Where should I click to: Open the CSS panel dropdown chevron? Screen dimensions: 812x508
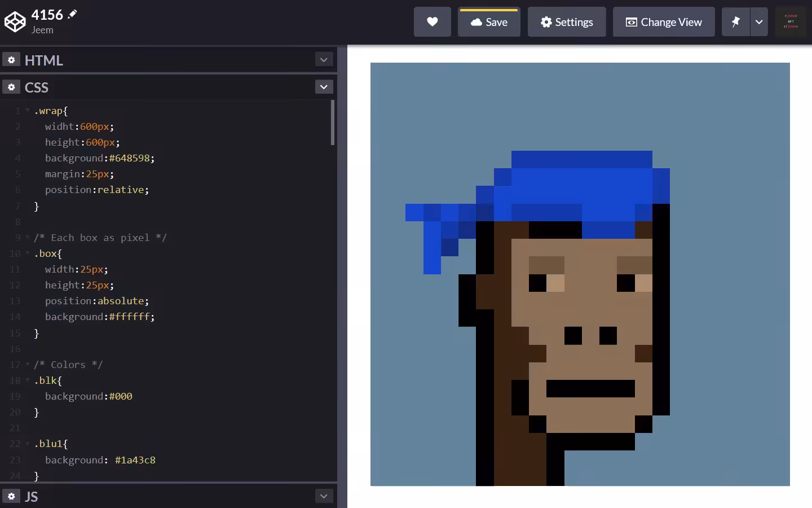point(324,87)
